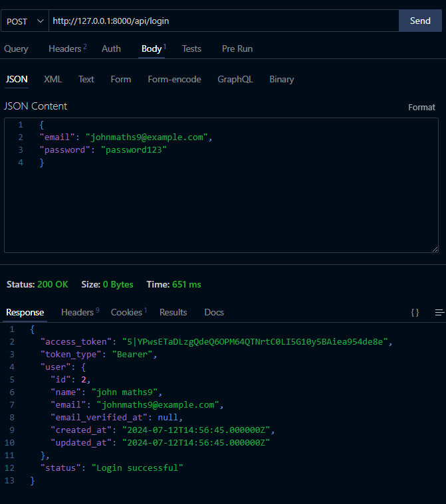Select the Auth tab

tap(111, 48)
